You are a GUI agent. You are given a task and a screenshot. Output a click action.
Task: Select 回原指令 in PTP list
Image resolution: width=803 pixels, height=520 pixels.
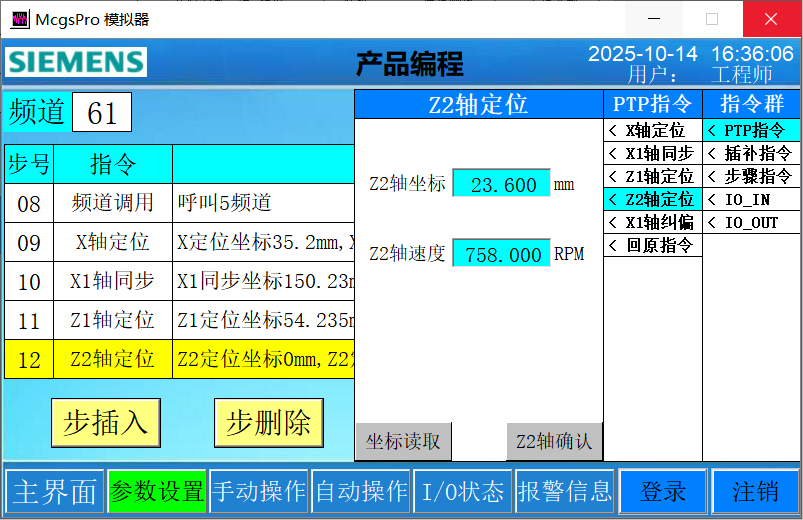pos(653,245)
